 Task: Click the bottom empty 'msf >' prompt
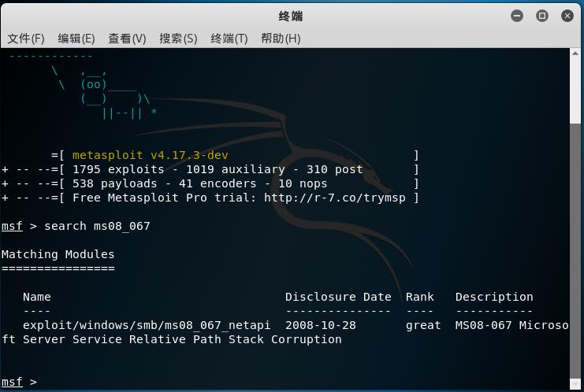click(19, 382)
